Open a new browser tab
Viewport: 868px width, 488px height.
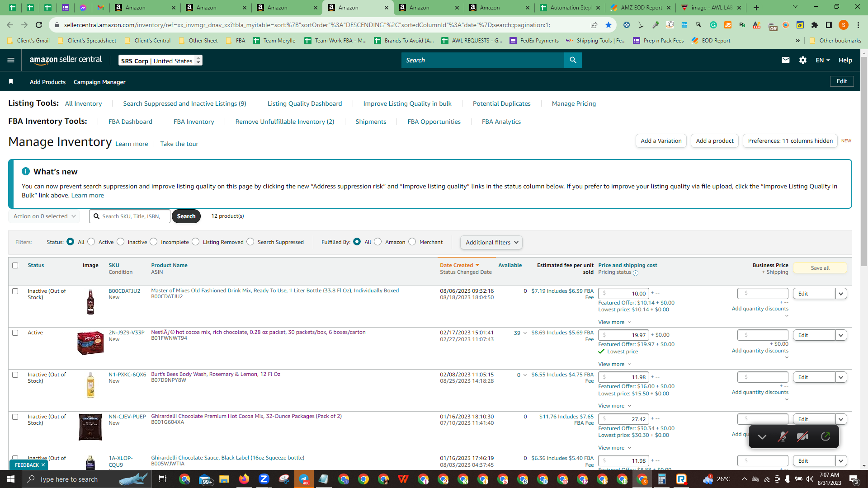coord(756,8)
